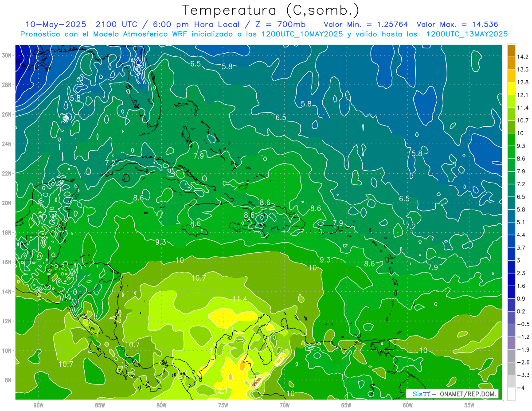Click the 2.3 colorbar tick label
The width and height of the screenshot is (532, 411).
(521, 273)
